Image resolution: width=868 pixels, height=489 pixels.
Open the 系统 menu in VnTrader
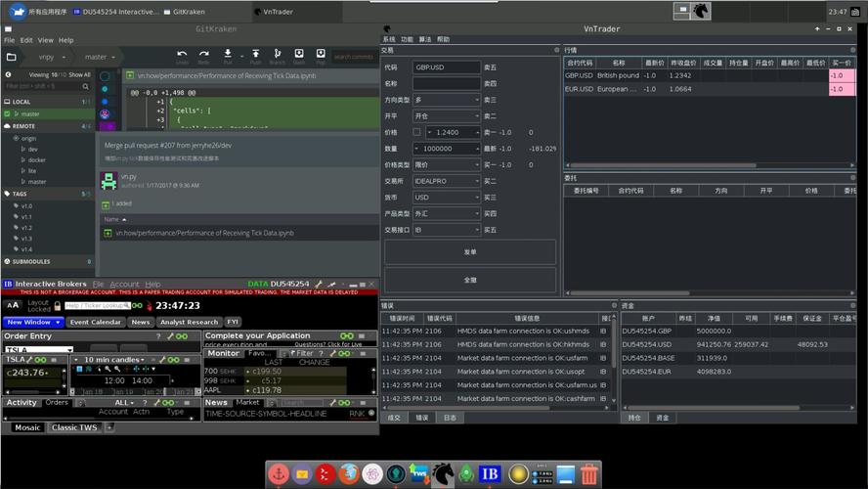click(389, 39)
